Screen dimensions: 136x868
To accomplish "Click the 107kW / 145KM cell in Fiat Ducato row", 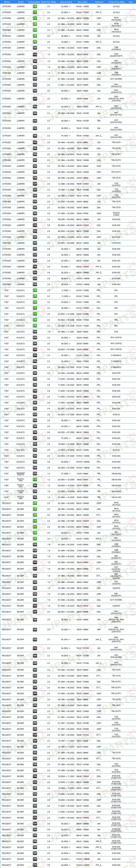I will [x=82, y=456].
